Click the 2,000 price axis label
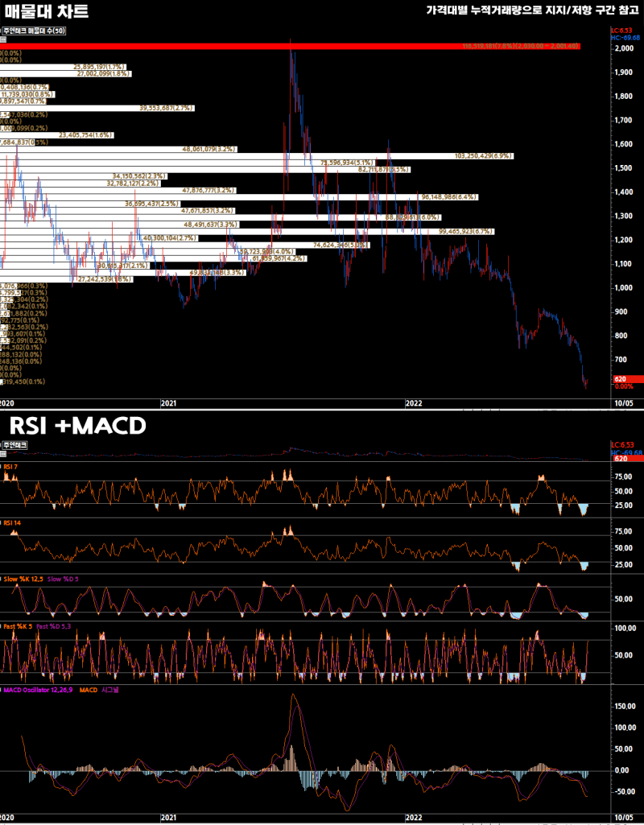Viewport: 644px width, 825px height. (623, 48)
